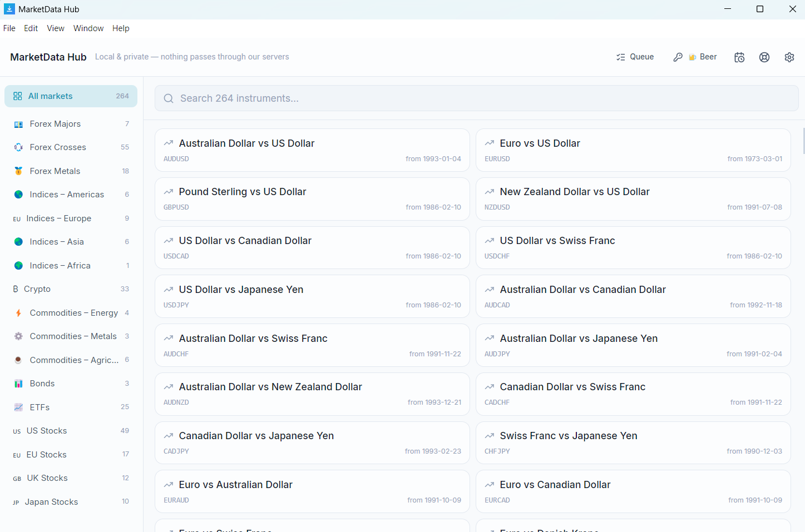Click the instrument list scrollbar
This screenshot has height=532, width=805.
[803, 141]
